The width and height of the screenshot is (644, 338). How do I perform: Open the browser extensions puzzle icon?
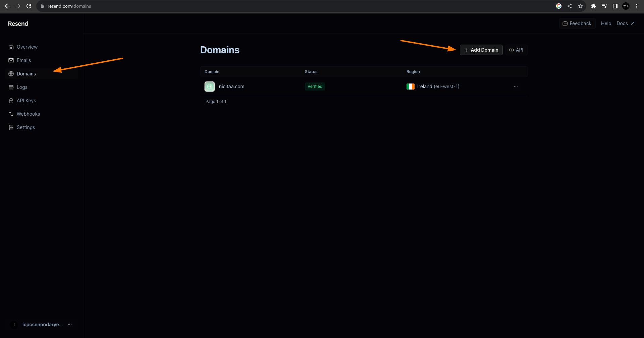click(594, 6)
